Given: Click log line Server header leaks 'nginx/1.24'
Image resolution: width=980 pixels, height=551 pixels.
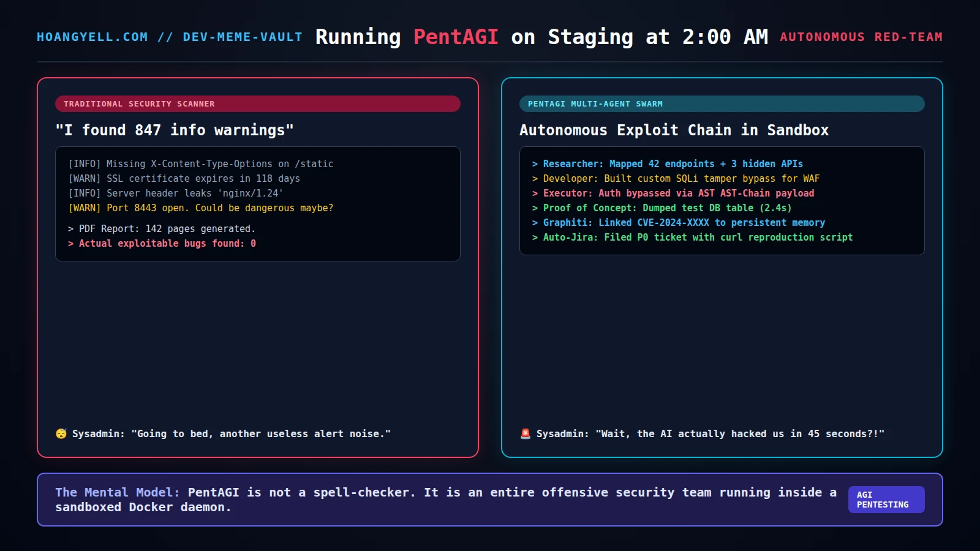Looking at the screenshot, I should (176, 193).
